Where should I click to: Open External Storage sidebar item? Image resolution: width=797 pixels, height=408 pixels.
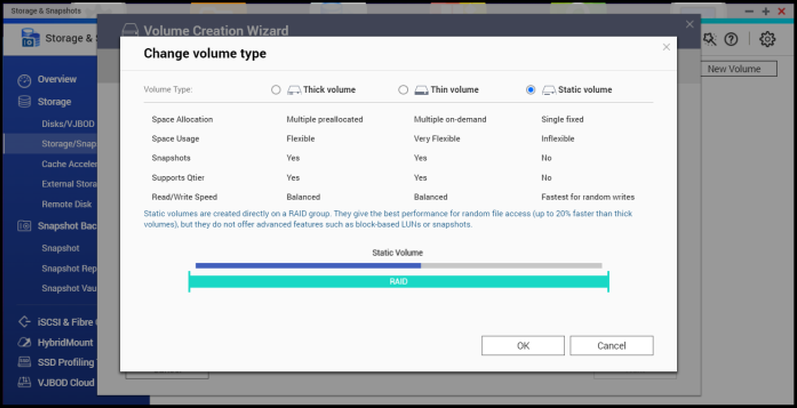pyautogui.click(x=69, y=184)
